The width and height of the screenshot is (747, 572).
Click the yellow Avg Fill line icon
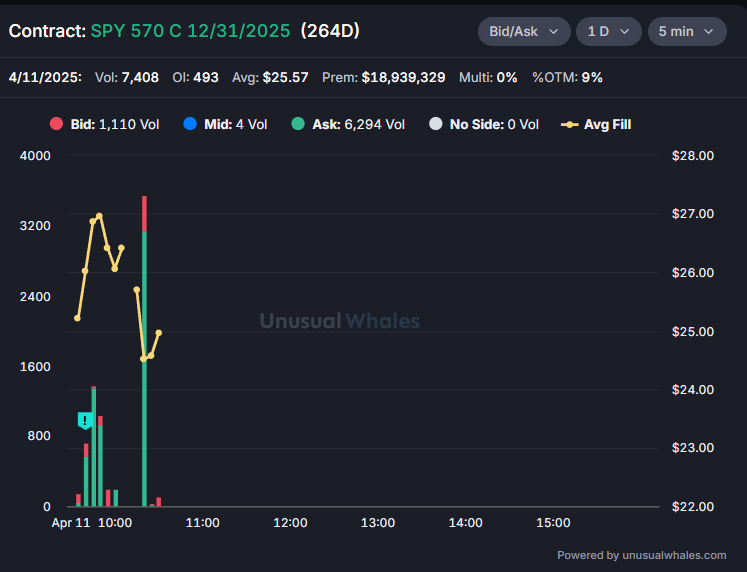tap(569, 125)
